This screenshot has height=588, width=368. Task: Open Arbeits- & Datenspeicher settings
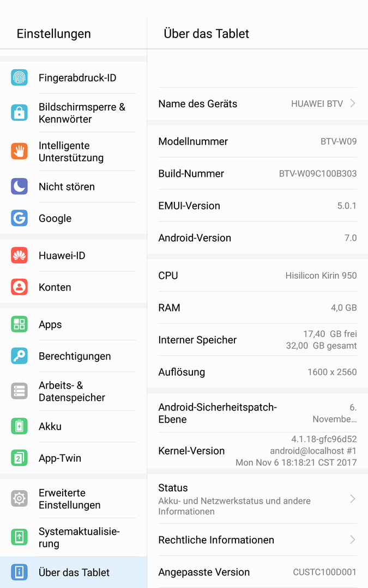[74, 391]
